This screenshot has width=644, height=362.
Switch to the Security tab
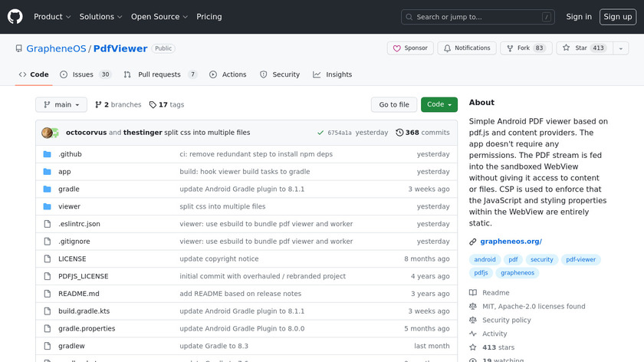[x=280, y=74]
